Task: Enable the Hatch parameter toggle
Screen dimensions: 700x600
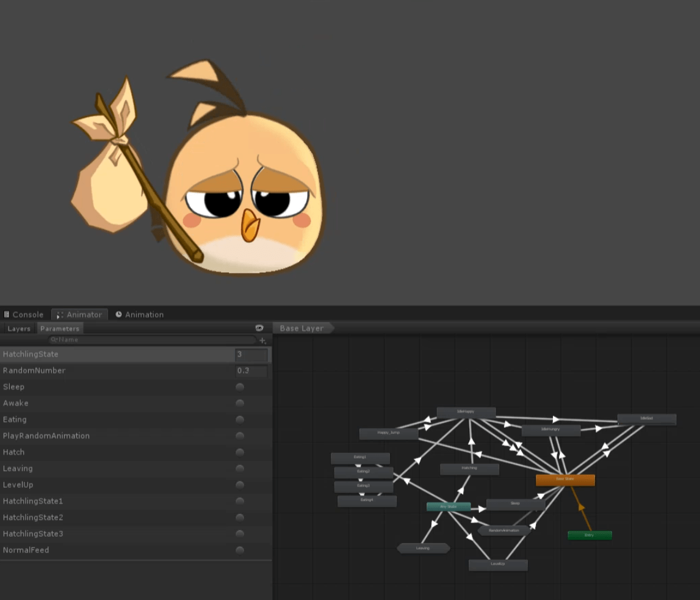Action: [239, 452]
